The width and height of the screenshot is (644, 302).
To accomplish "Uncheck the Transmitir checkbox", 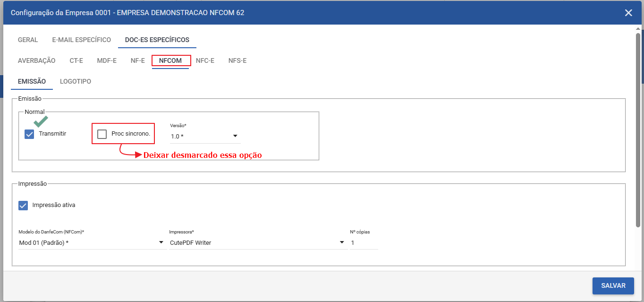I will pos(29,134).
